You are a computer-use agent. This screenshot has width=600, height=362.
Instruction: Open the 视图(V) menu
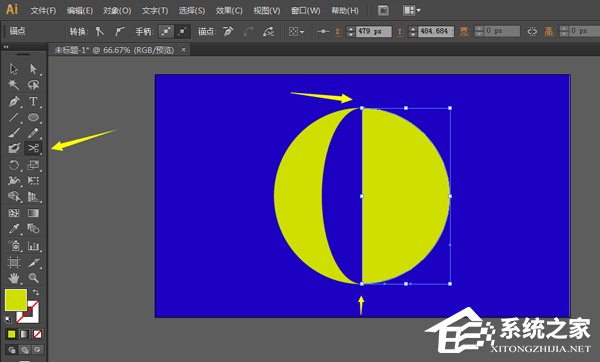[x=267, y=11]
